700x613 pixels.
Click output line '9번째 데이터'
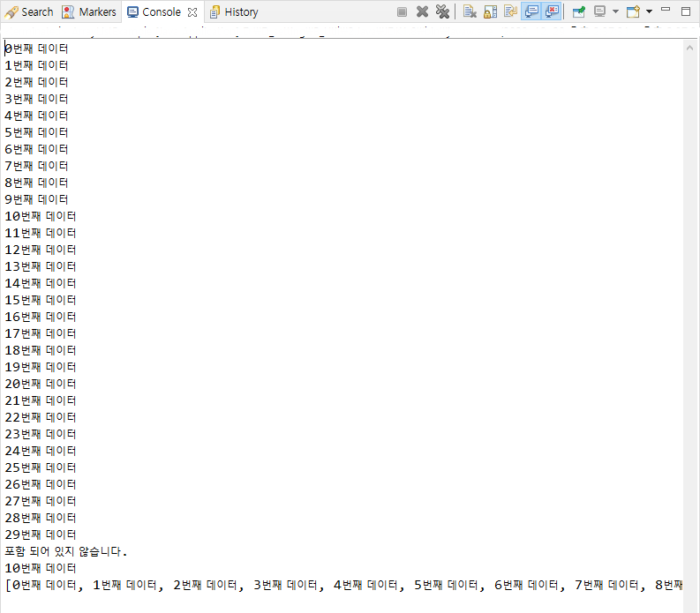pyautogui.click(x=36, y=199)
